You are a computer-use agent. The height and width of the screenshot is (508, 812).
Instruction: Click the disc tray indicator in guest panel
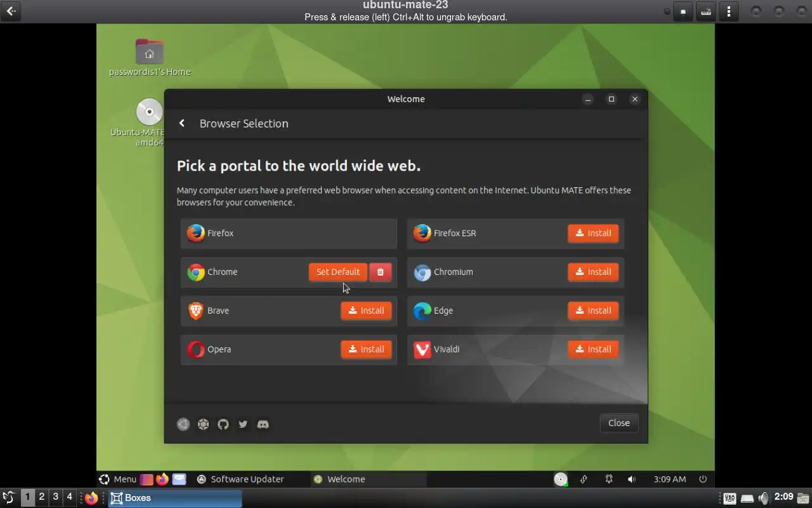point(561,479)
